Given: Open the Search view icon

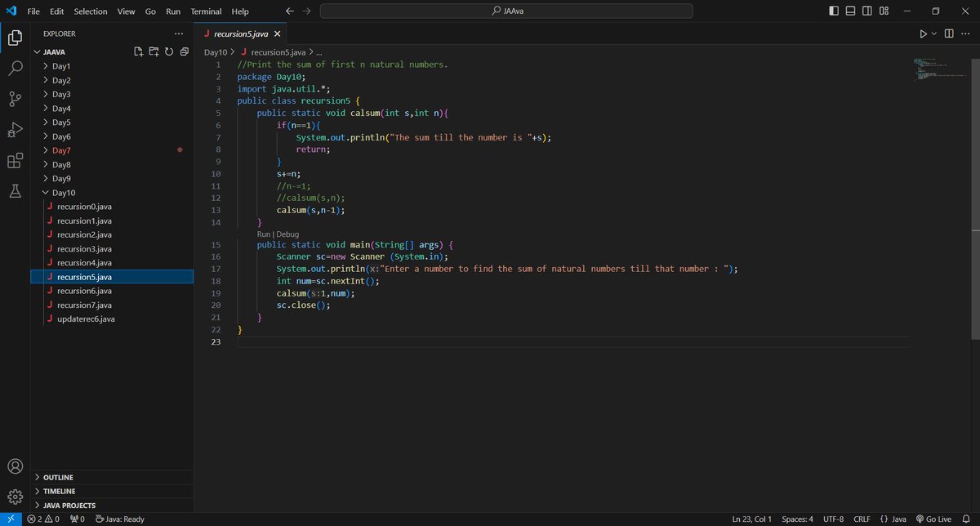Looking at the screenshot, I should click(x=15, y=69).
